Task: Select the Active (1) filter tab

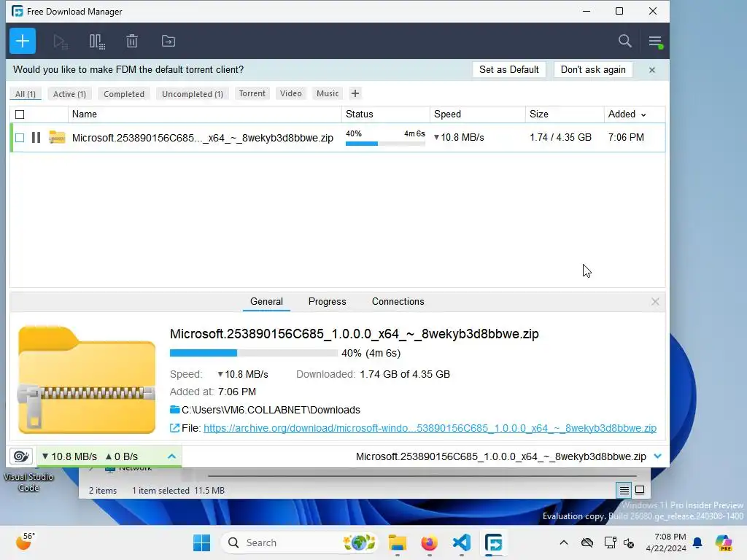Action: click(x=69, y=94)
